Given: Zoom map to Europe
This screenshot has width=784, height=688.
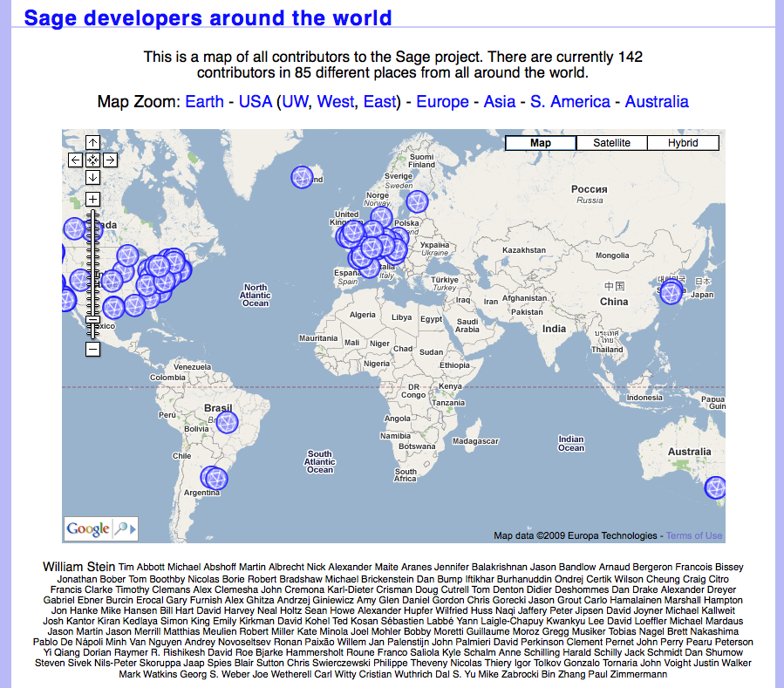Looking at the screenshot, I should pos(442,101).
